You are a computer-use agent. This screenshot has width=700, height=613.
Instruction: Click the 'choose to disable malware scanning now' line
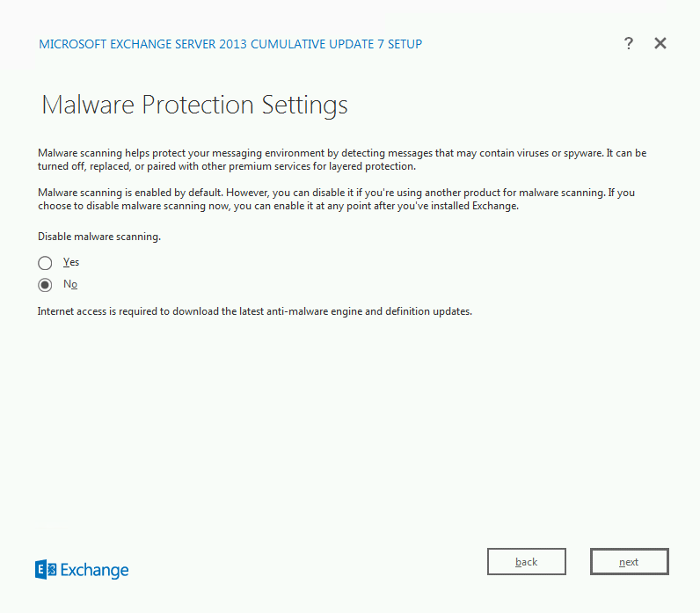[x=278, y=206]
